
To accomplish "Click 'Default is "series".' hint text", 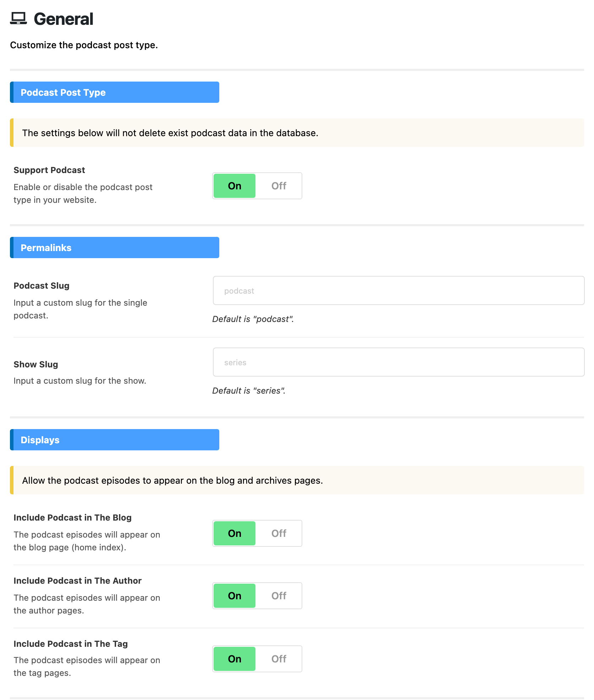I will coord(249,391).
